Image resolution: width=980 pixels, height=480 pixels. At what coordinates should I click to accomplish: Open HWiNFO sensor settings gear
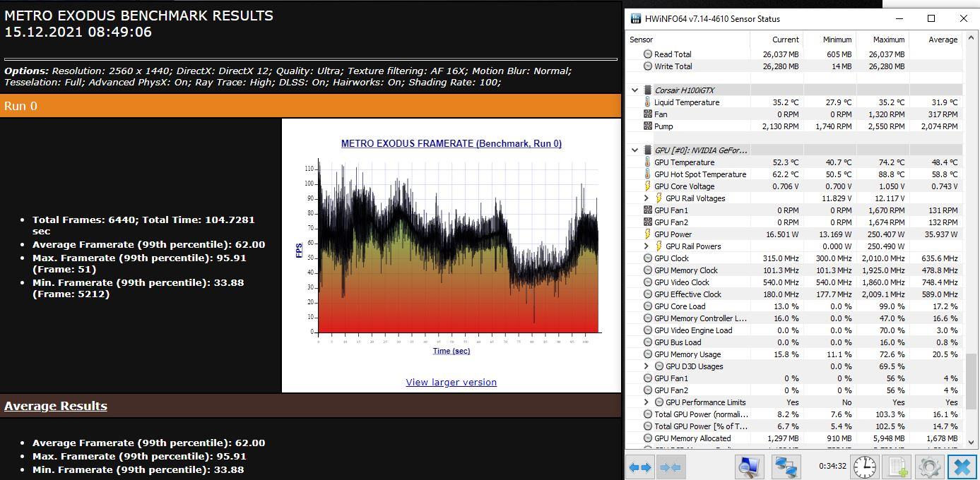pyautogui.click(x=929, y=467)
